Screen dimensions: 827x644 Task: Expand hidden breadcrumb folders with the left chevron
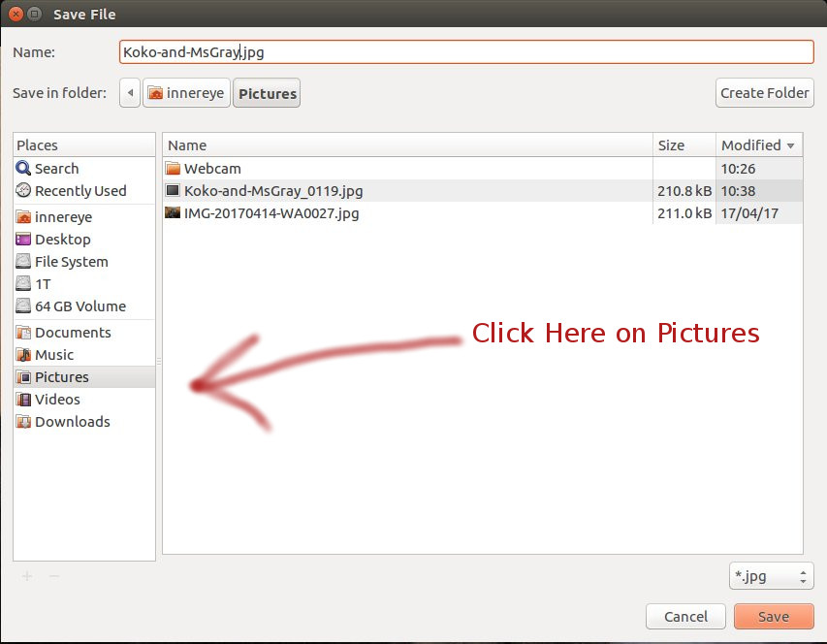pyautogui.click(x=129, y=92)
